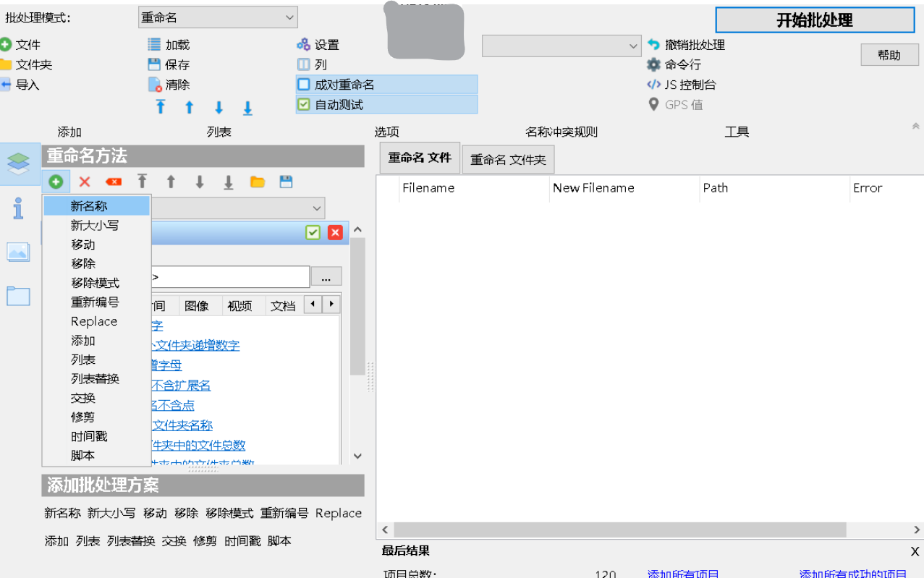This screenshot has width=924, height=578.
Task: Click the red clear all methods icon
Action: point(114,182)
